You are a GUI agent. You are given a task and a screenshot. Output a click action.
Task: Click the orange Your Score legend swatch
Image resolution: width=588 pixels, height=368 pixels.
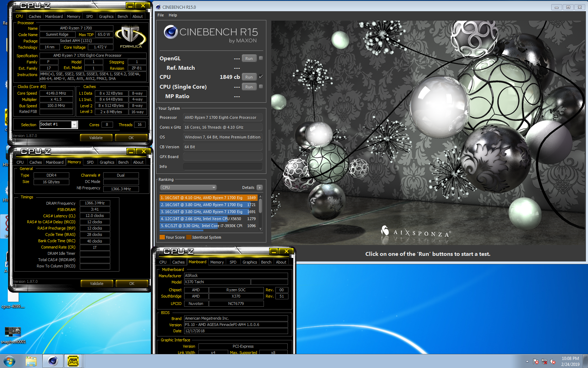click(x=162, y=237)
